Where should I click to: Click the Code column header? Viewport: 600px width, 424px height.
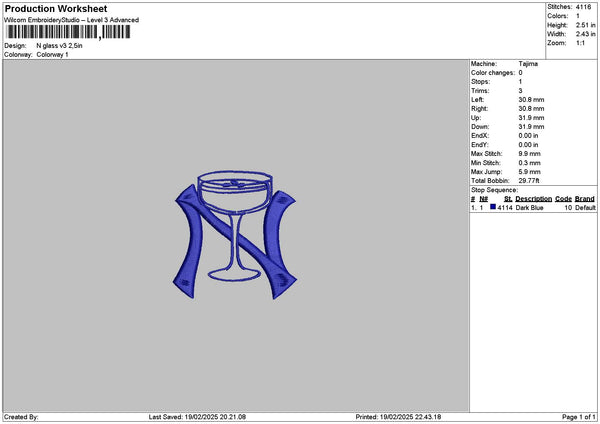(563, 199)
